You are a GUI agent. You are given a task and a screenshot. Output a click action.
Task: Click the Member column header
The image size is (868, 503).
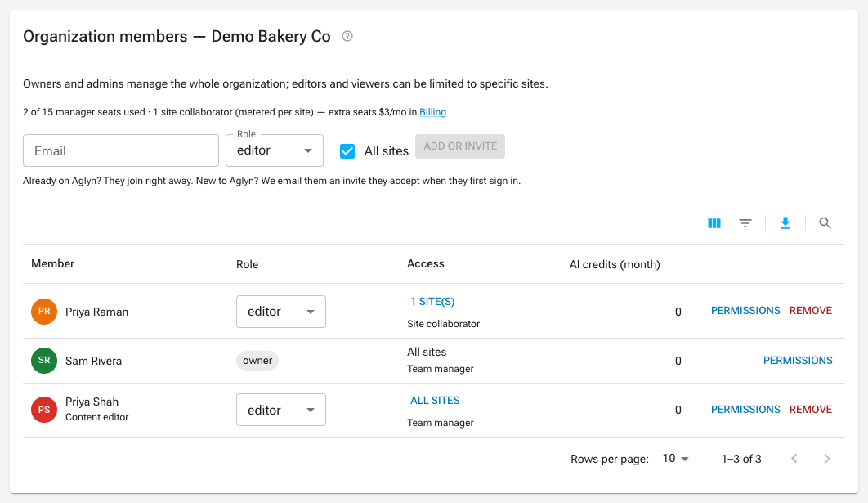(52, 263)
